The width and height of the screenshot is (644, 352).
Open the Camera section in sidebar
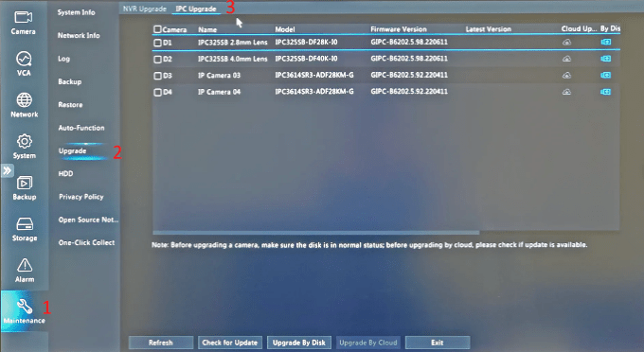(23, 23)
